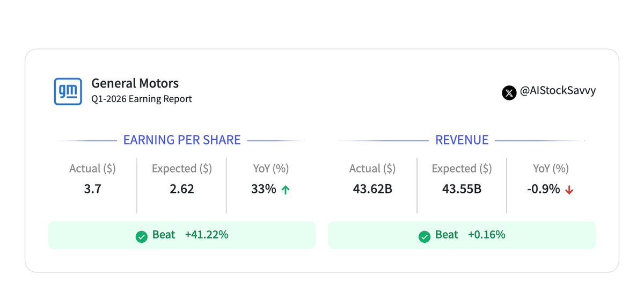Image resolution: width=644 pixels, height=296 pixels.
Task: Click the X (Twitter) logo icon
Action: point(509,92)
